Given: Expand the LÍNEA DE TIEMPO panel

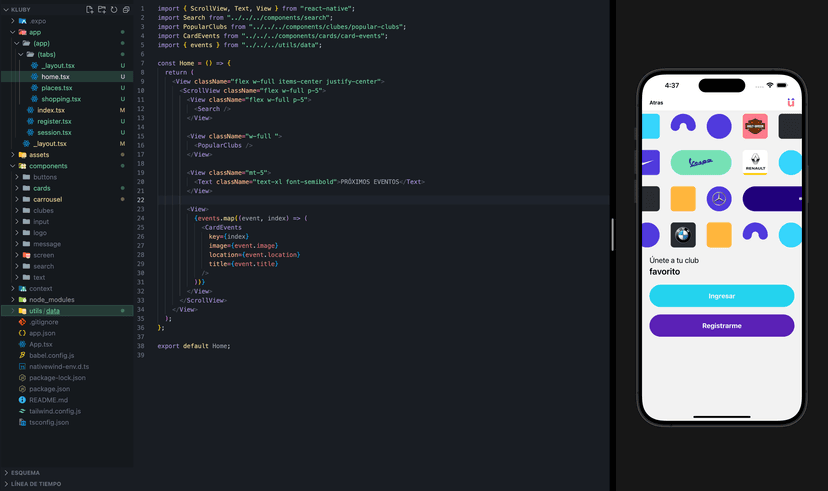Looking at the screenshot, I should point(6,484).
